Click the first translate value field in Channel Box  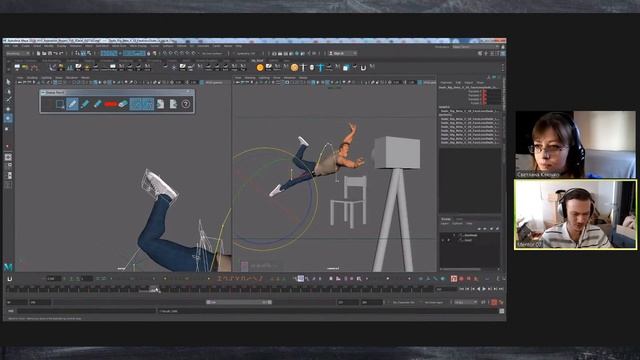tap(492, 91)
